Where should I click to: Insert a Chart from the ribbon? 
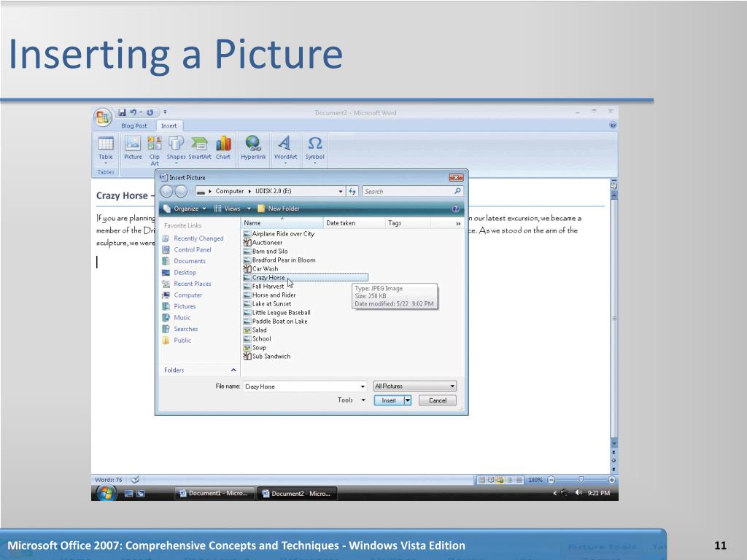click(223, 144)
